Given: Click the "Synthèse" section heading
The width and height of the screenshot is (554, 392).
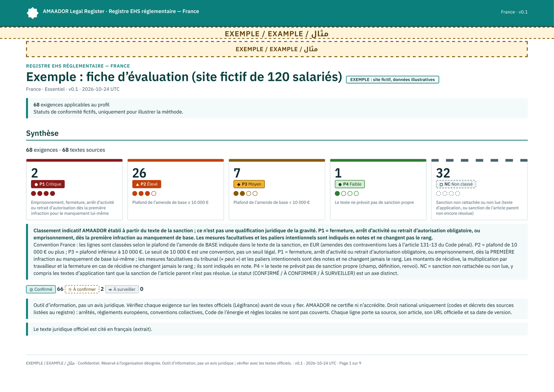Looking at the screenshot, I should tap(42, 133).
